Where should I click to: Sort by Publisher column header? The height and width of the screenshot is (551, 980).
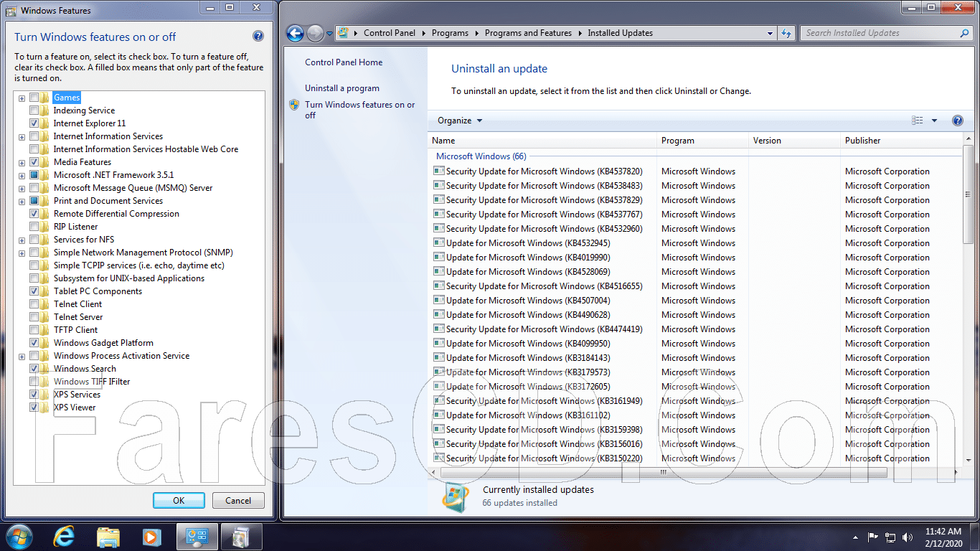(x=903, y=141)
